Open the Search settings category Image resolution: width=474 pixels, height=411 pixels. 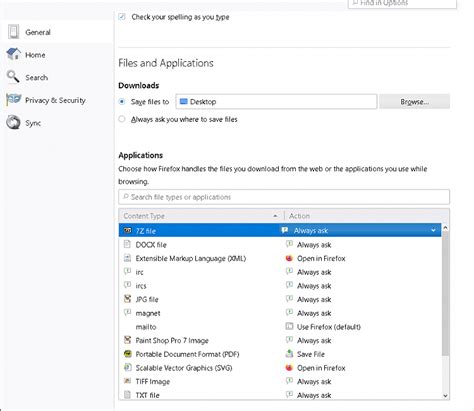point(57,78)
